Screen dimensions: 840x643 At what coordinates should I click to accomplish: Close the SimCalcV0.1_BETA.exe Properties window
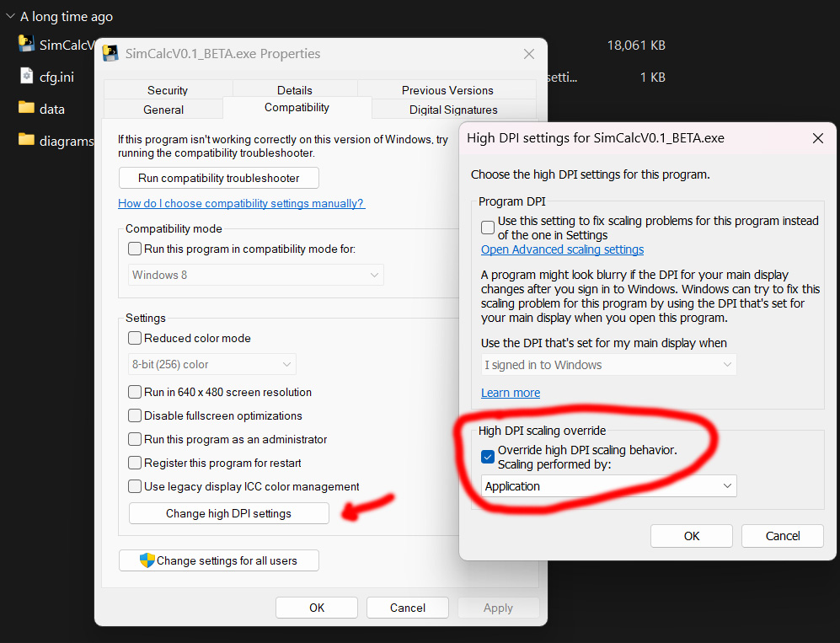[x=529, y=54]
